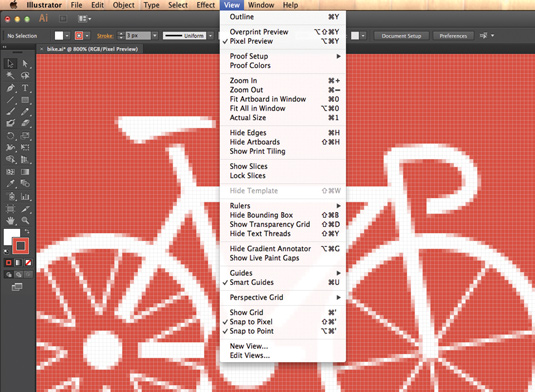Select the Eraser tool
The width and height of the screenshot is (535, 392).
[25, 123]
